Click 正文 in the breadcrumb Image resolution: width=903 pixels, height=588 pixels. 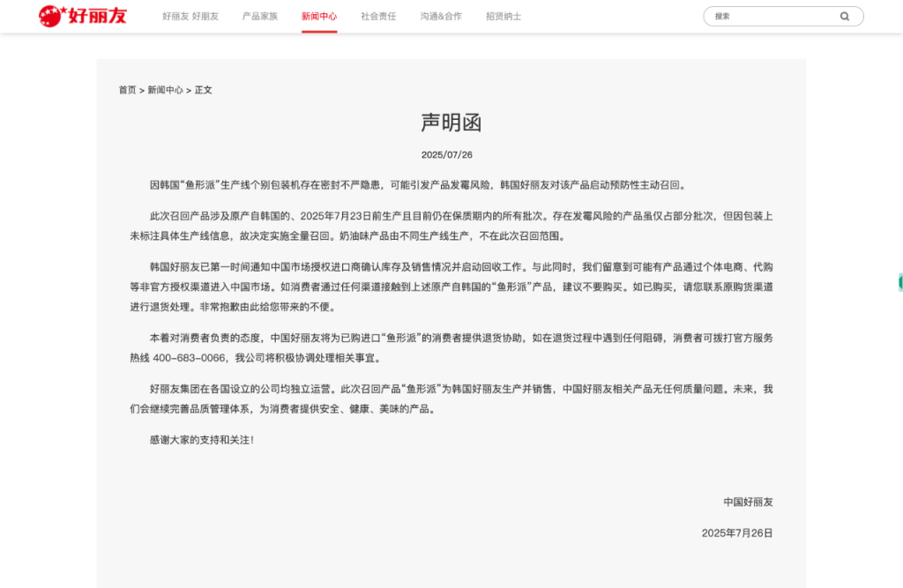(204, 90)
